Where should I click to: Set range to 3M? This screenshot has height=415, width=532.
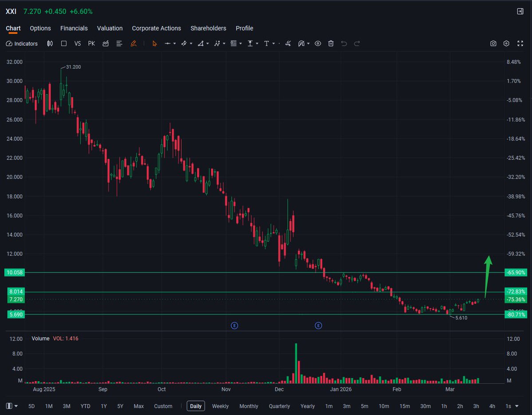67,406
